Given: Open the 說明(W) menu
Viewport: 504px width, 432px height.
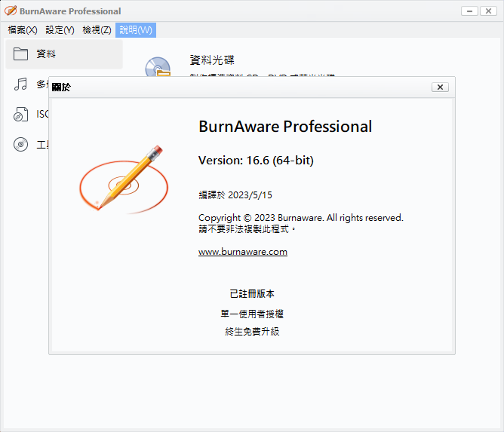Looking at the screenshot, I should pos(136,30).
